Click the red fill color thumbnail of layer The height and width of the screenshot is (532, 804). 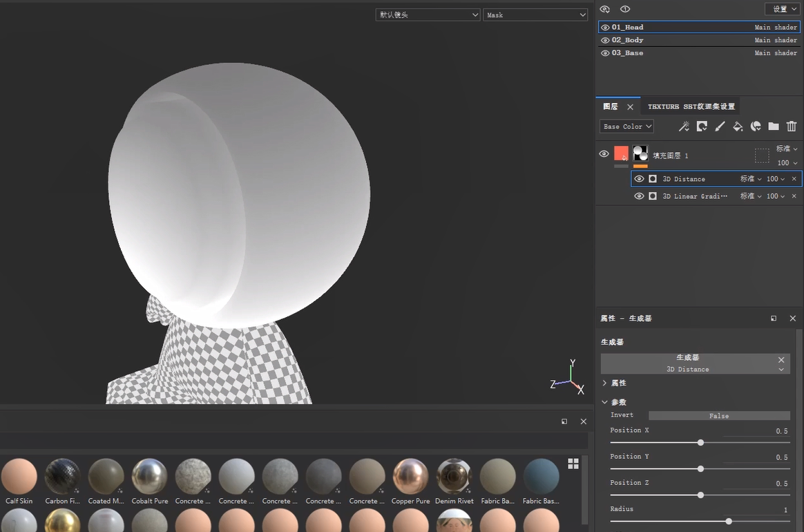pyautogui.click(x=621, y=153)
